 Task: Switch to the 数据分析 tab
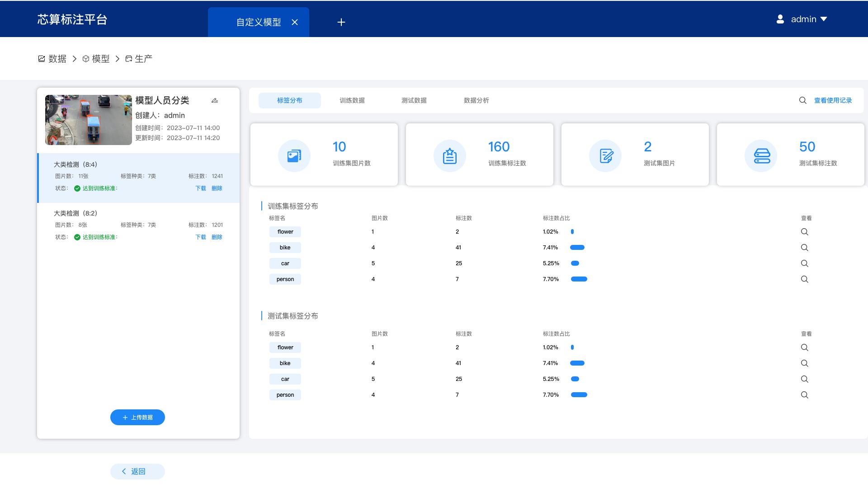[476, 100]
